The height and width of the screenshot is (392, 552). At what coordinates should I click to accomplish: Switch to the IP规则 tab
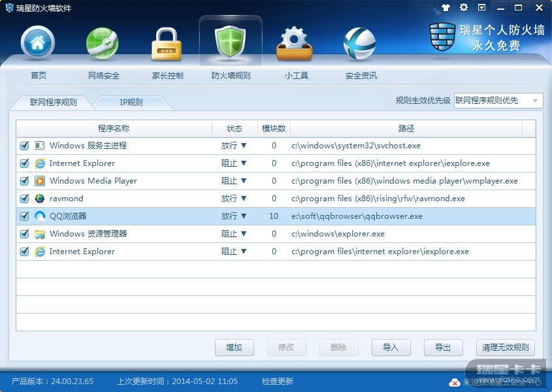[131, 103]
